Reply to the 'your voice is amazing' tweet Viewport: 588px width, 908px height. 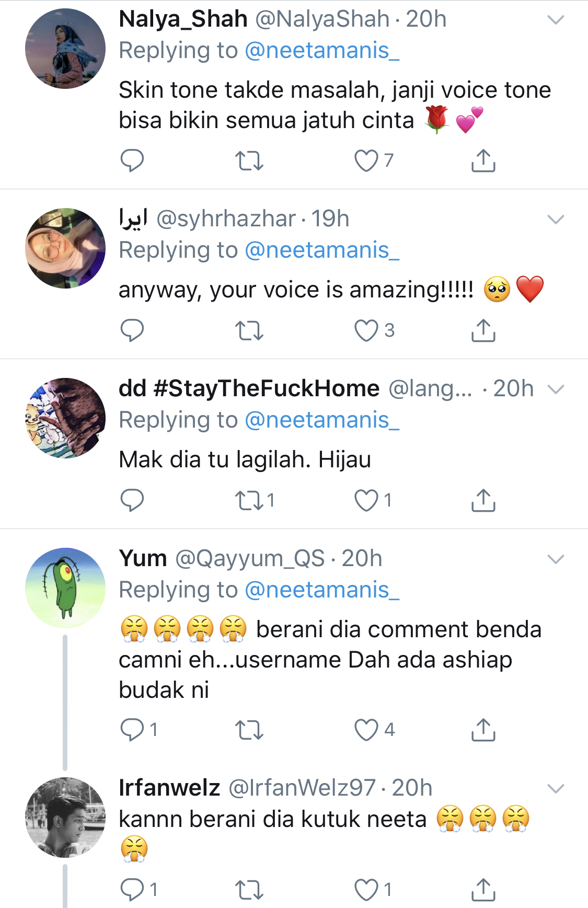pos(132,330)
